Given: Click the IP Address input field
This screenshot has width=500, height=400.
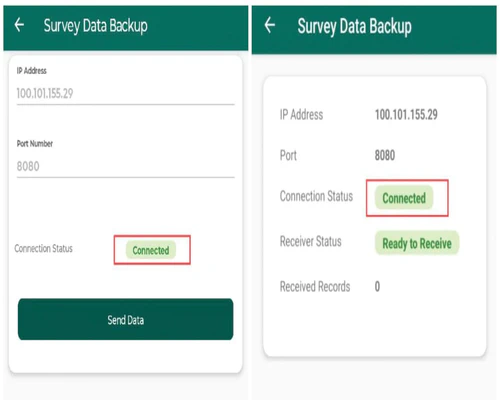Looking at the screenshot, I should coord(126,94).
